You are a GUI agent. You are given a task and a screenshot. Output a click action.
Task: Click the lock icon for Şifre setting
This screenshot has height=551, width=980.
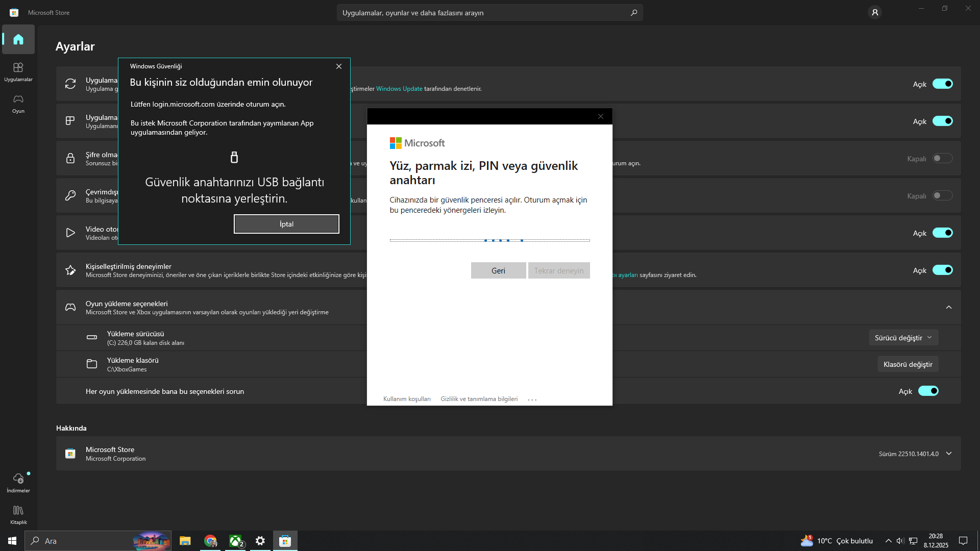(70, 158)
